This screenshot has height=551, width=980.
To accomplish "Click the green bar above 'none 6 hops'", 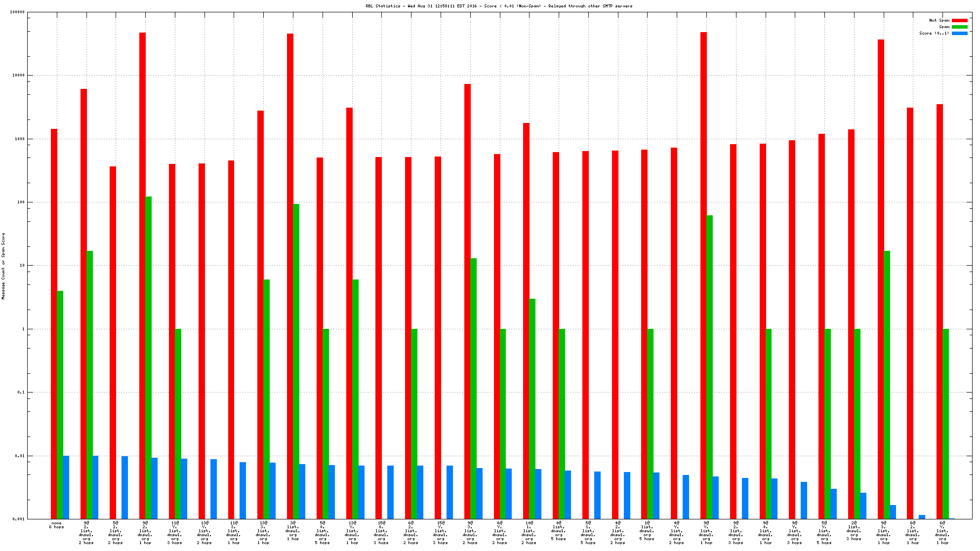I will [x=60, y=405].
